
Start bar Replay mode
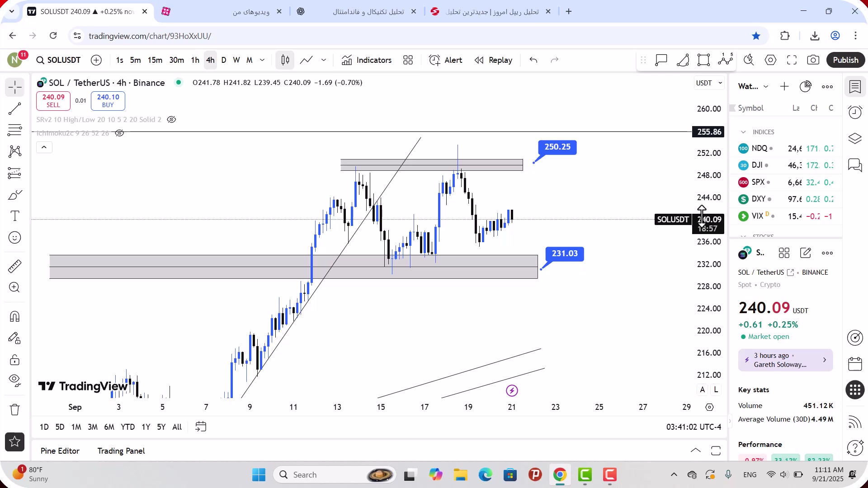(494, 60)
